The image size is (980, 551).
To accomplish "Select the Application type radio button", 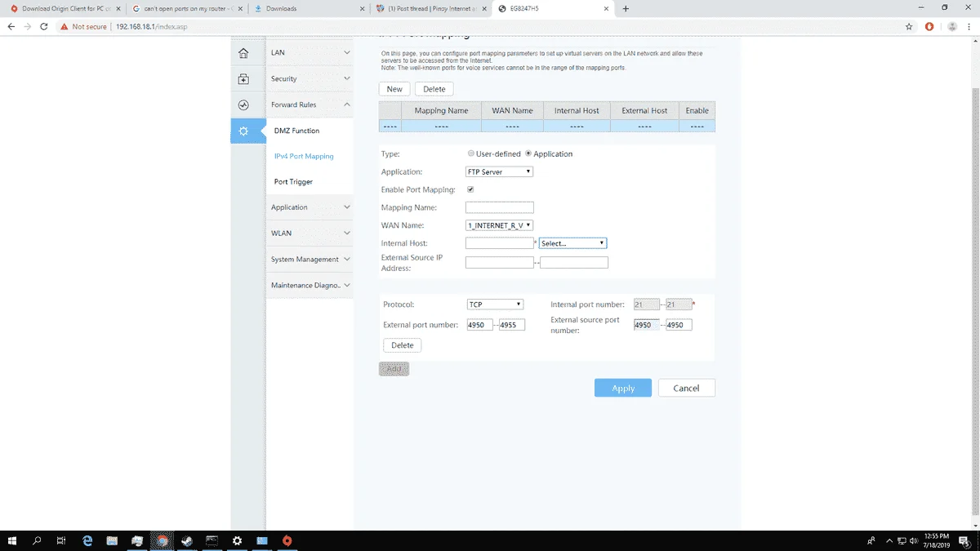I will coord(528,153).
